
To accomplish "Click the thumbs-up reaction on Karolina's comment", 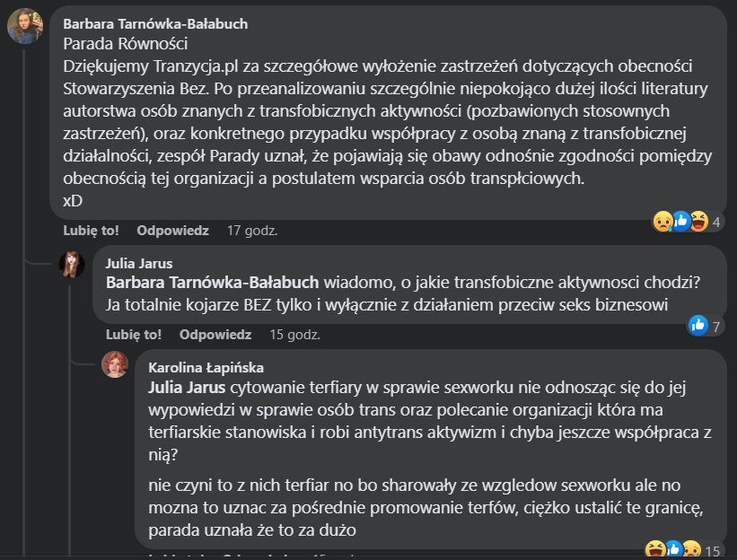I will coord(673,549).
